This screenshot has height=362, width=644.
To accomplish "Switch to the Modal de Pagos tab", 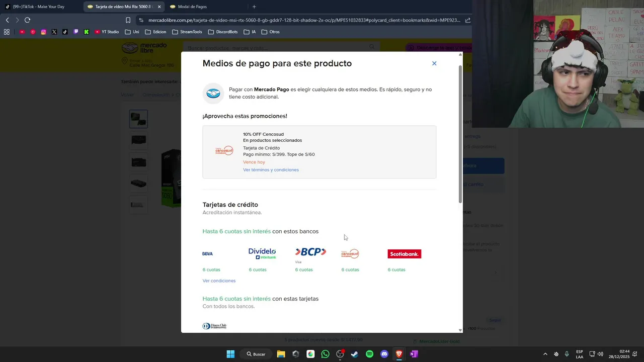I will [193, 7].
